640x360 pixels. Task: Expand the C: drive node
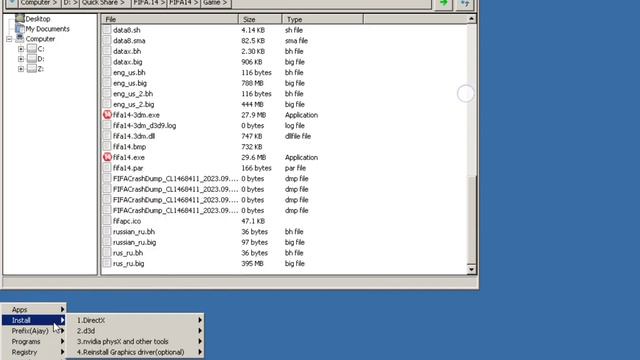click(x=21, y=49)
